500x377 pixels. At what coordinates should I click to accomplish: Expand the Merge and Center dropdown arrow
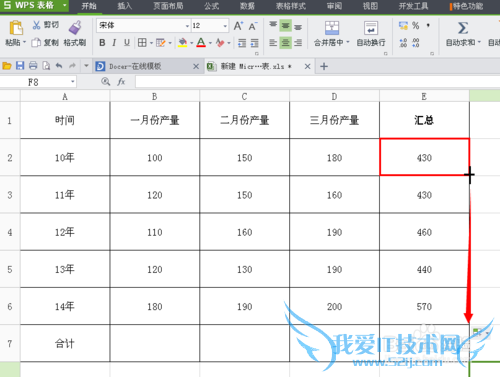pyautogui.click(x=348, y=42)
